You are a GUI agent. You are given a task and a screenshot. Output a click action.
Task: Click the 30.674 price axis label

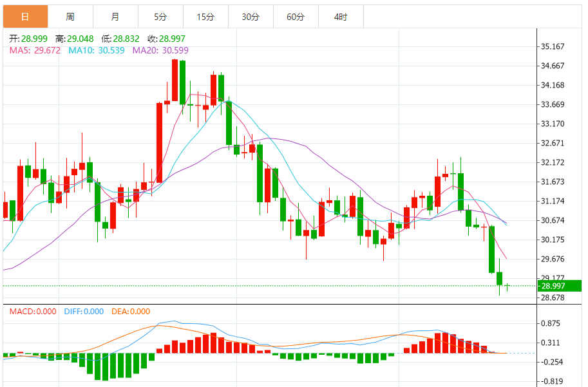[x=553, y=220]
